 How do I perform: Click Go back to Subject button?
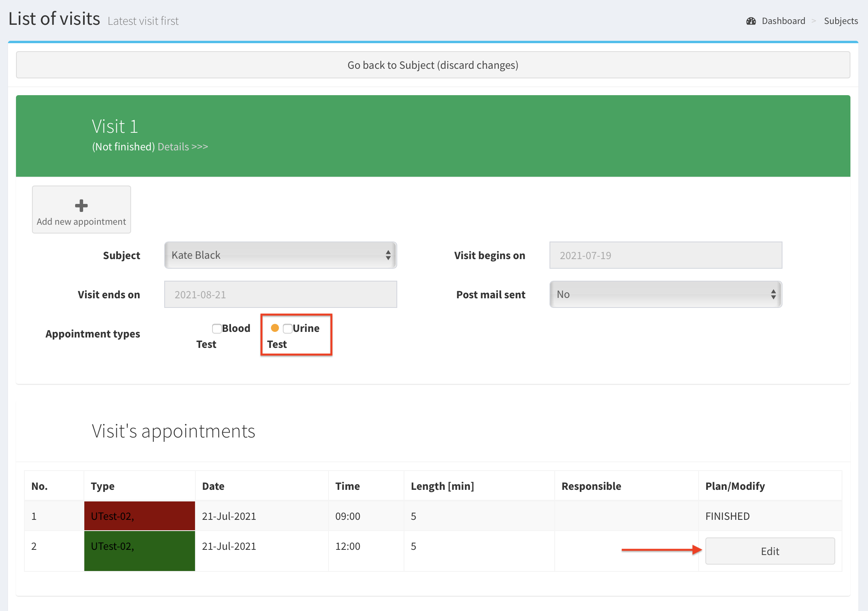coord(433,65)
